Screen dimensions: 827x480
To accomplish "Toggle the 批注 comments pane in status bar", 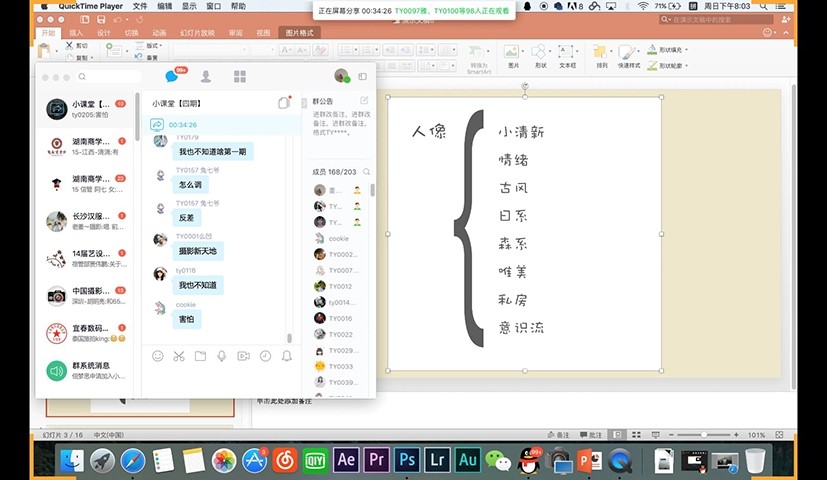I will click(x=591, y=435).
